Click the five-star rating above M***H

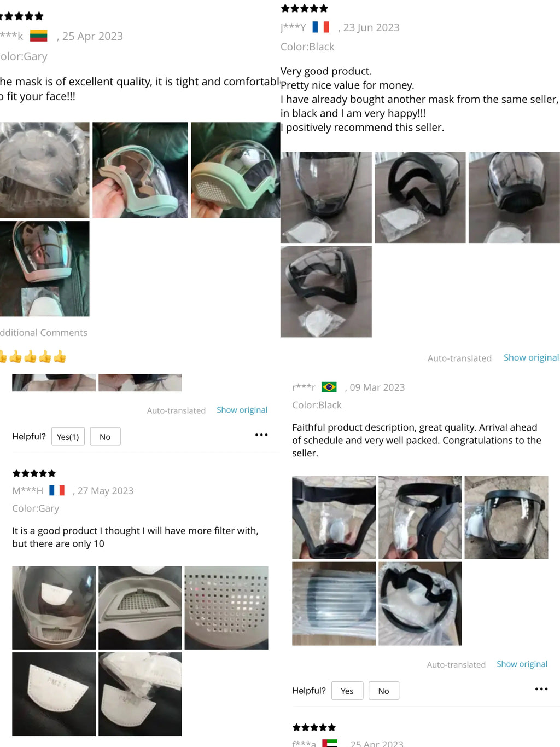(34, 473)
